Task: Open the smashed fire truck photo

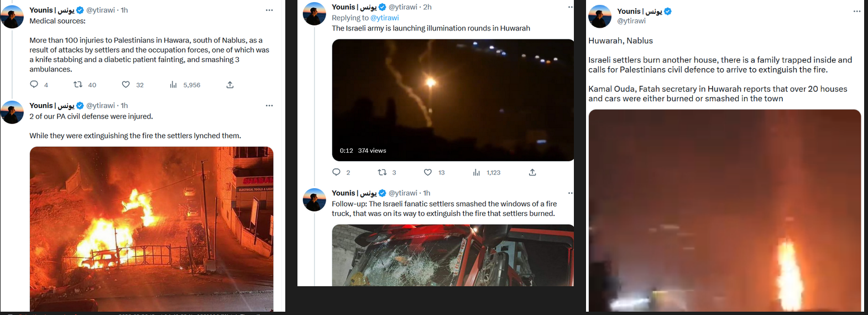Action: pos(453,255)
